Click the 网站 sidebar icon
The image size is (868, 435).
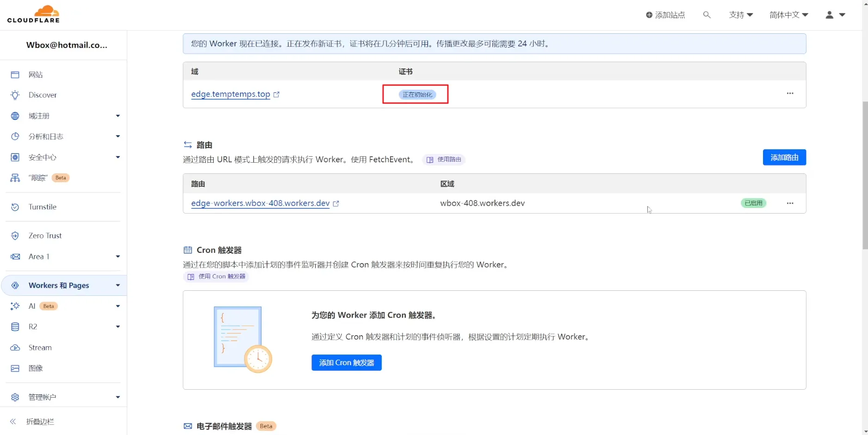[15, 75]
